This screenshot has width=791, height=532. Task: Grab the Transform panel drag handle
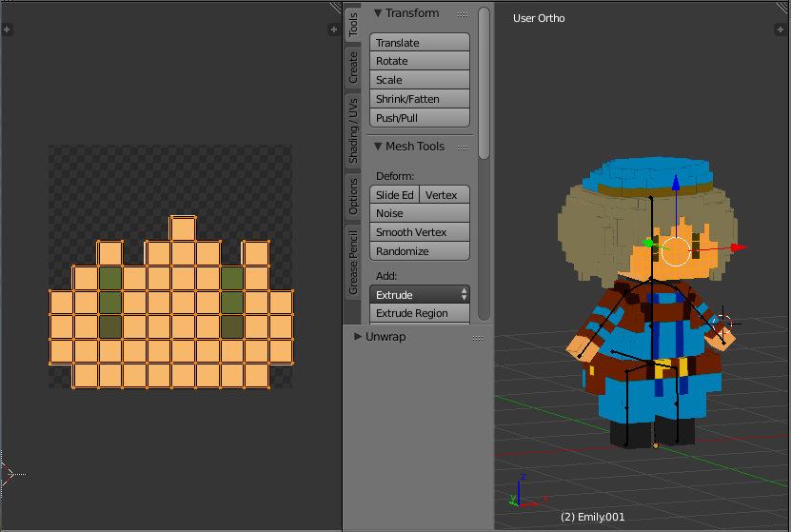click(x=462, y=14)
